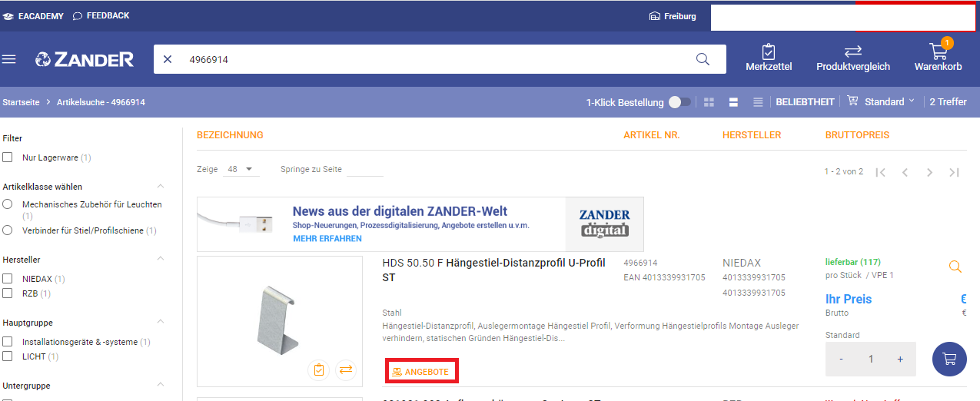
Task: Add the HDS 50.50 F item to the Merkzettel
Action: (x=319, y=370)
